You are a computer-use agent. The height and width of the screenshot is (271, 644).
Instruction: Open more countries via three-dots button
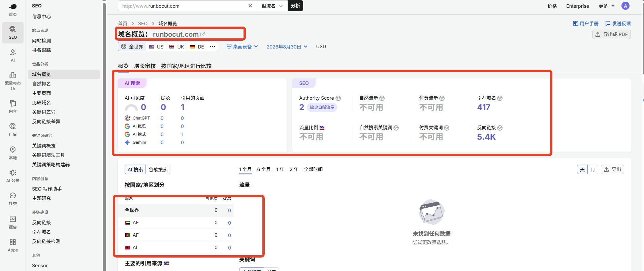(213, 46)
